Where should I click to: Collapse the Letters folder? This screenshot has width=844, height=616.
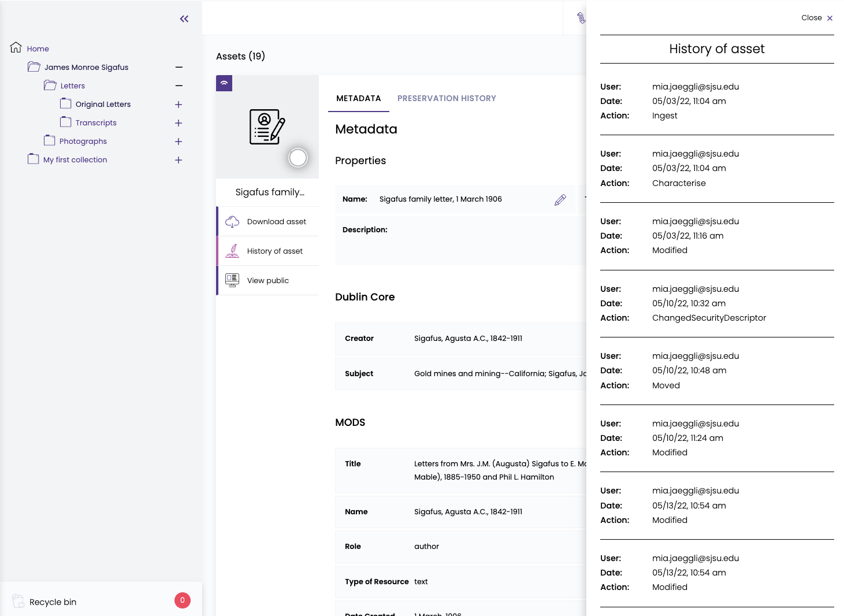pyautogui.click(x=179, y=86)
